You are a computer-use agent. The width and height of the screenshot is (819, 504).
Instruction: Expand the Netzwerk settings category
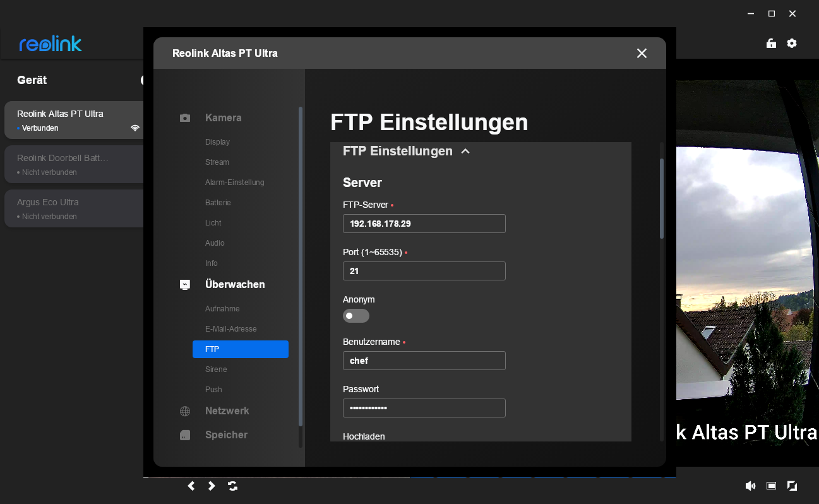pos(227,411)
